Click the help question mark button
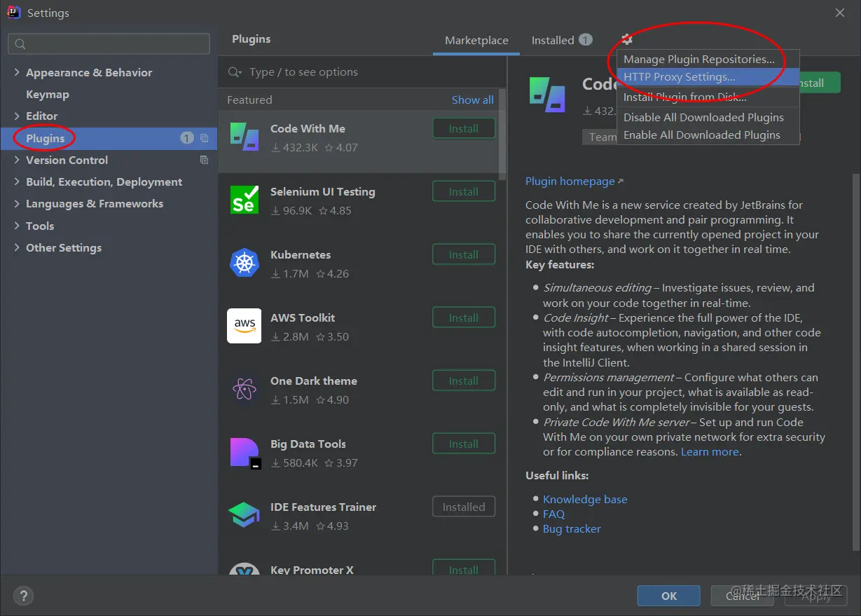The height and width of the screenshot is (616, 861). tap(23, 596)
